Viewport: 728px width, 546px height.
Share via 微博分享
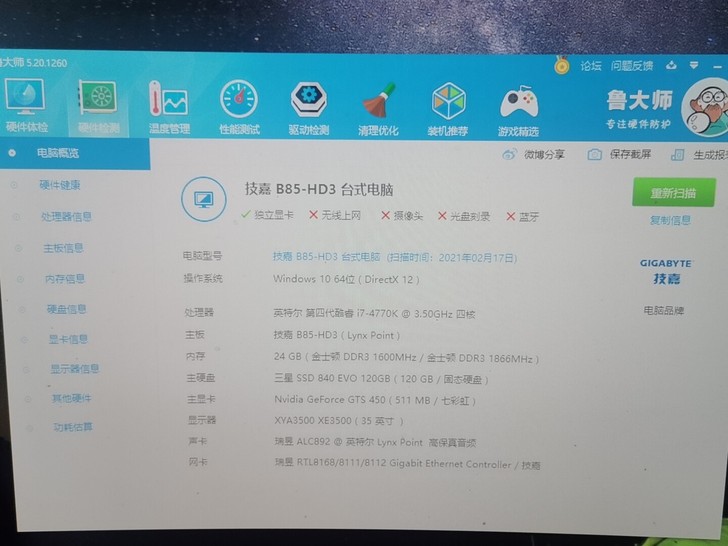[533, 154]
